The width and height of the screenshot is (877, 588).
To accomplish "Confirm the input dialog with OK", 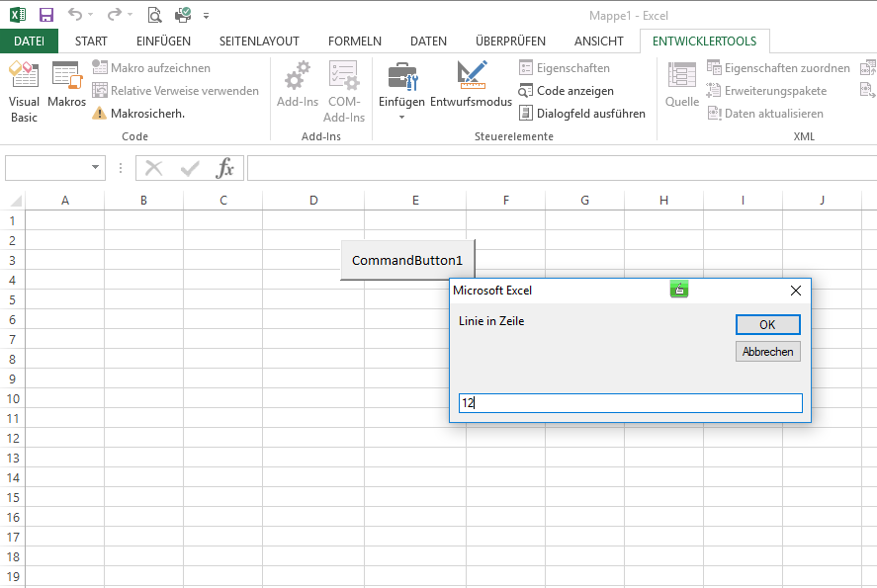I will tap(767, 325).
